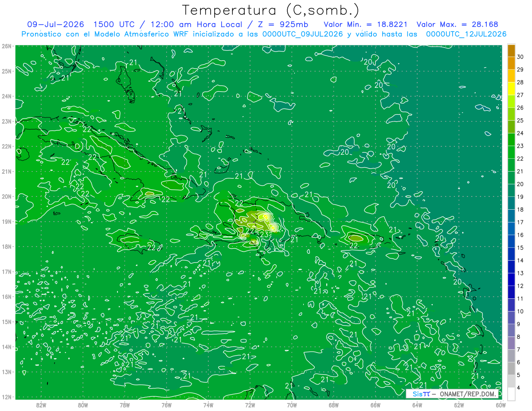
Task: Click the orange swatch above 30 on the scale
Action: (511, 51)
